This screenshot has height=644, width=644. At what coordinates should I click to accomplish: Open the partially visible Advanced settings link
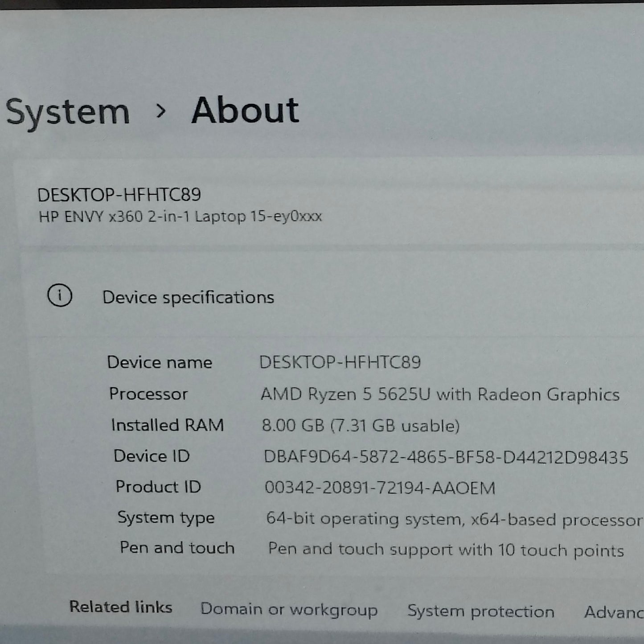(x=614, y=612)
